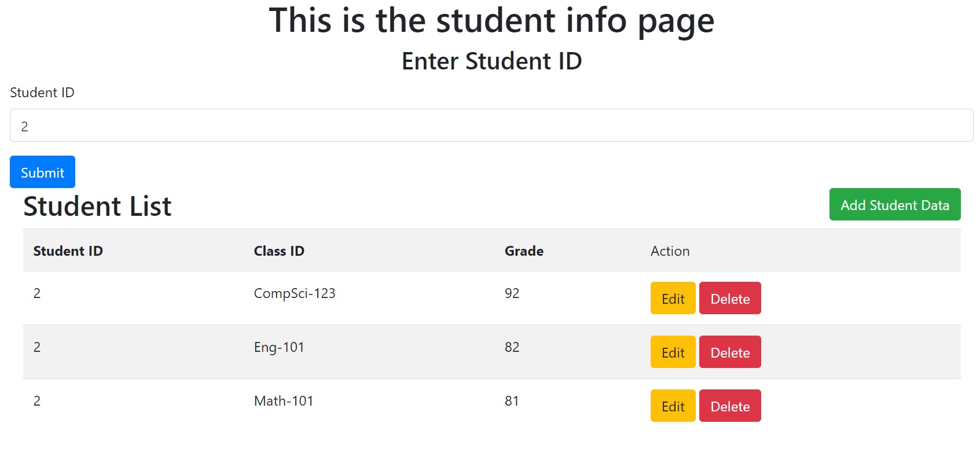This screenshot has height=471, width=980.
Task: Select the Math-101 class cell
Action: point(284,401)
